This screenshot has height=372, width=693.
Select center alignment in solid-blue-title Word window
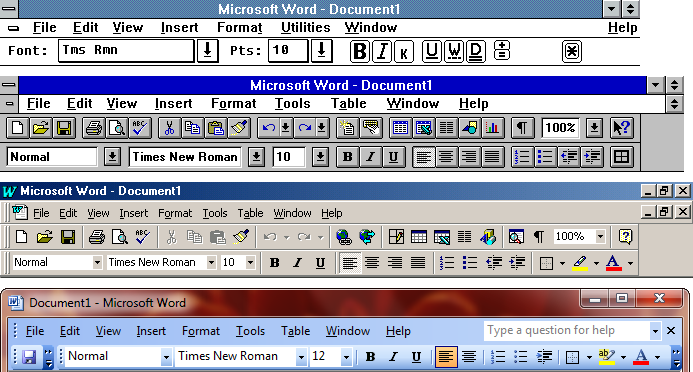pos(446,157)
